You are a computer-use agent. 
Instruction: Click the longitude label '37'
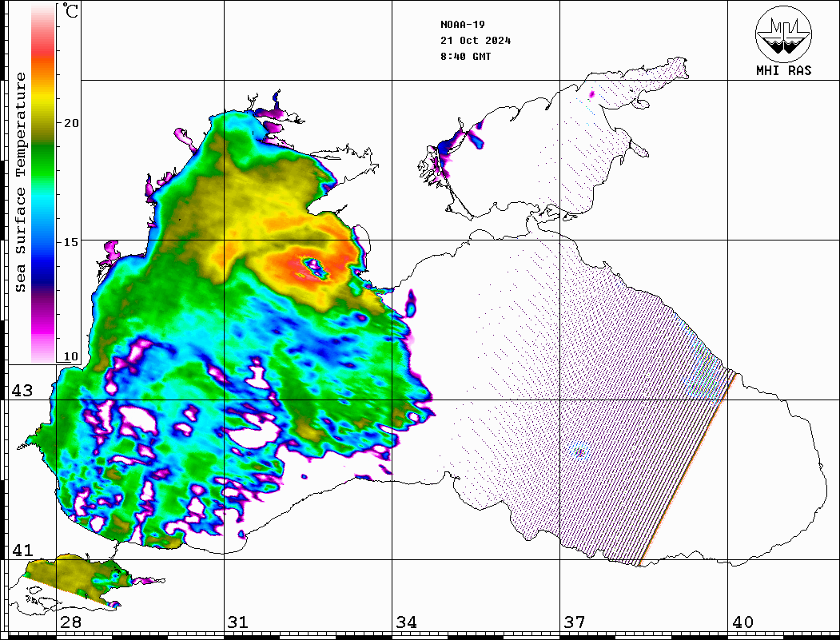575,622
